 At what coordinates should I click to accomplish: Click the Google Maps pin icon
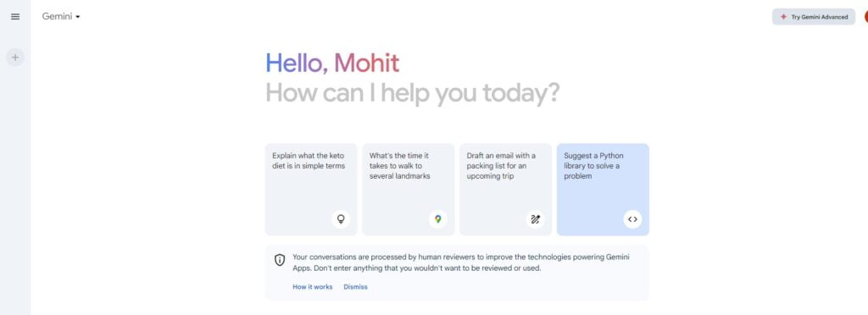[x=438, y=218]
